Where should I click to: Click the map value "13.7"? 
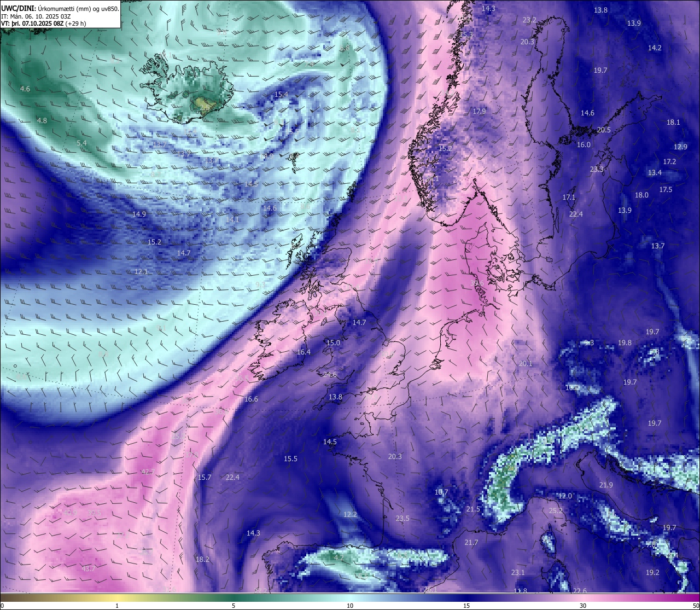tap(658, 246)
